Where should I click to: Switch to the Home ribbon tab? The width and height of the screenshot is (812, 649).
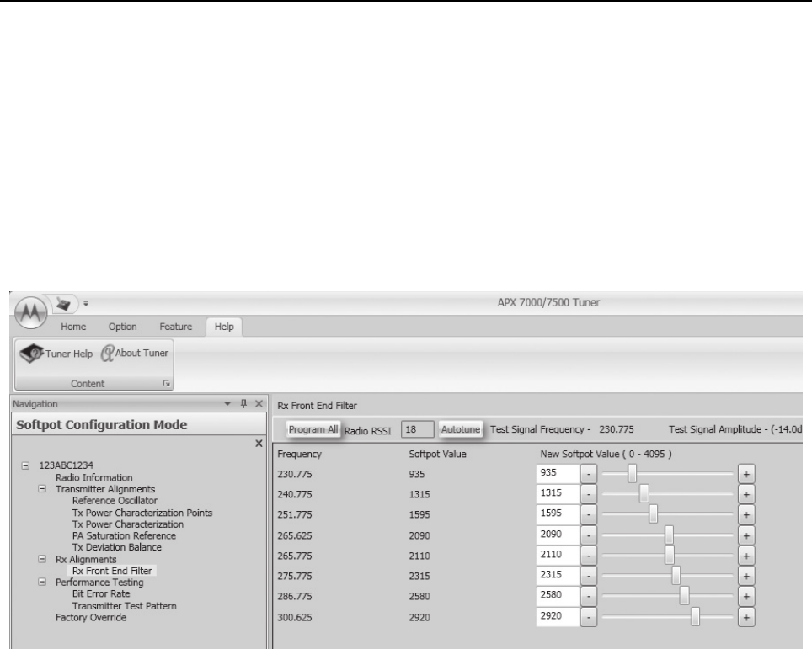pos(73,327)
